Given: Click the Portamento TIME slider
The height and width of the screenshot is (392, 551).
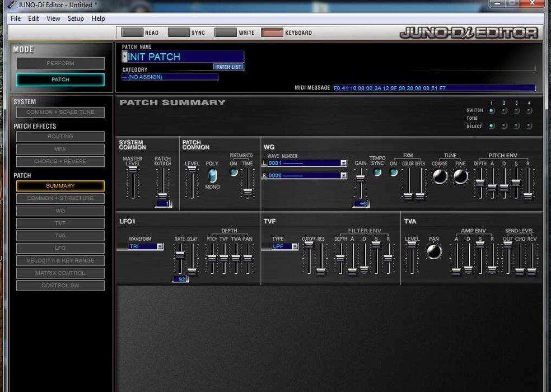Looking at the screenshot, I should [x=248, y=192].
